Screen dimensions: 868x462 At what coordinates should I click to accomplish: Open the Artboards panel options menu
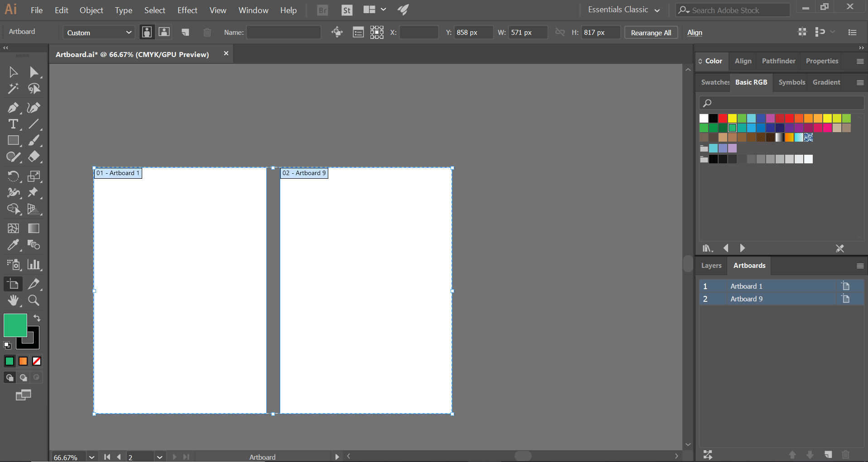pos(860,266)
